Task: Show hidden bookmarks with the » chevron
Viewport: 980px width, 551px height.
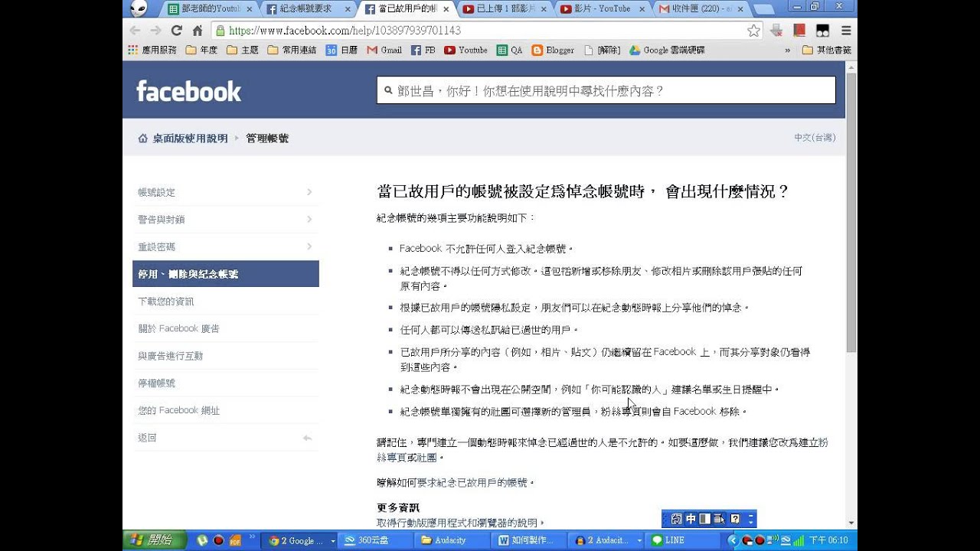Action: click(x=788, y=50)
